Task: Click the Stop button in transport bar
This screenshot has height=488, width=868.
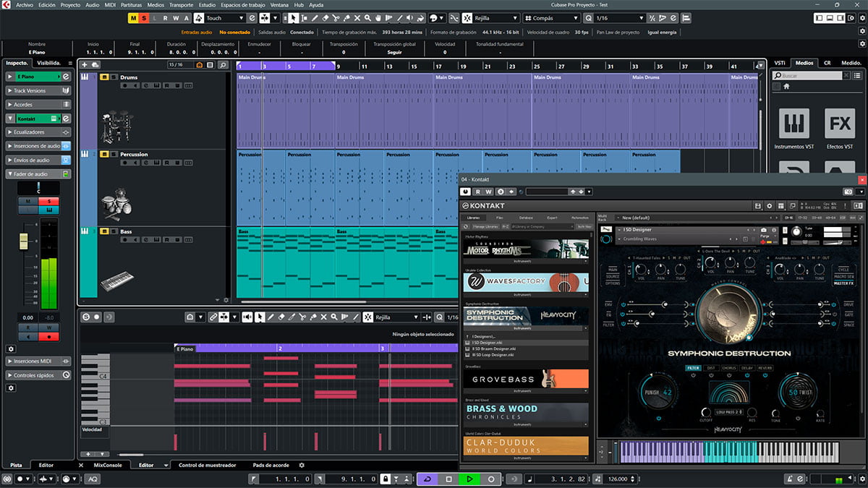Action: tap(448, 479)
